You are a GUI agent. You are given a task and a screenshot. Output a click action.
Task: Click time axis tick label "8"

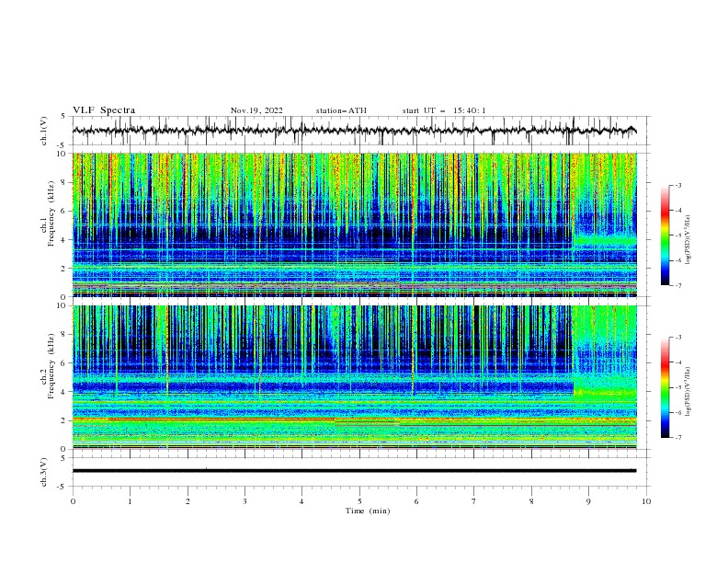[x=531, y=501]
